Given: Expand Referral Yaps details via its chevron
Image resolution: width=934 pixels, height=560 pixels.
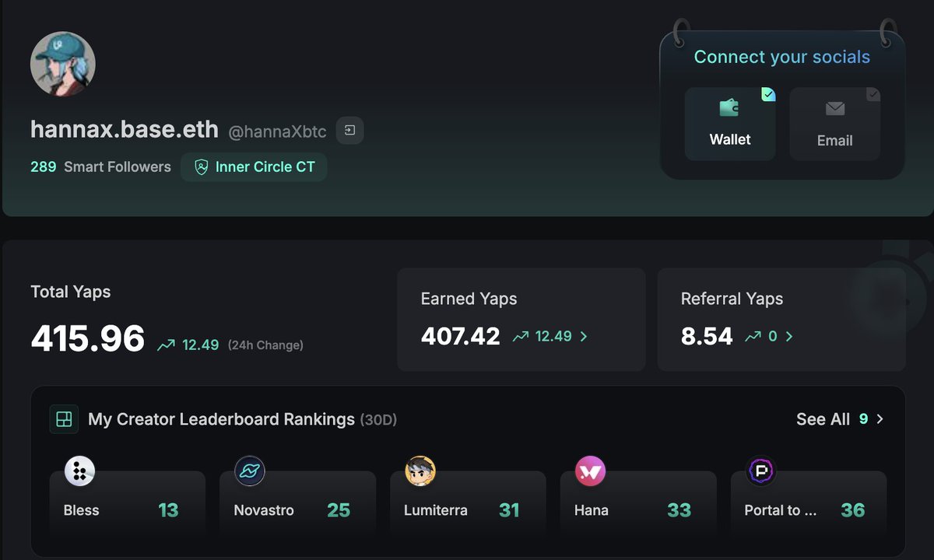Looking at the screenshot, I should click(788, 337).
